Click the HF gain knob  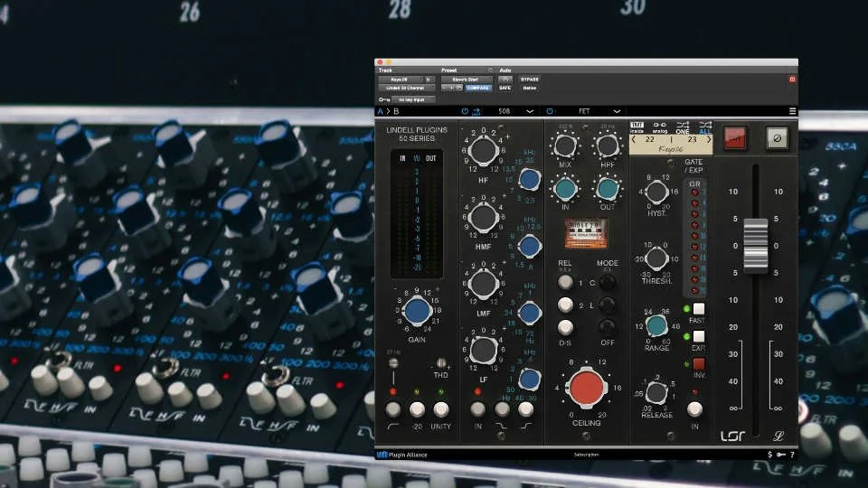(x=483, y=149)
